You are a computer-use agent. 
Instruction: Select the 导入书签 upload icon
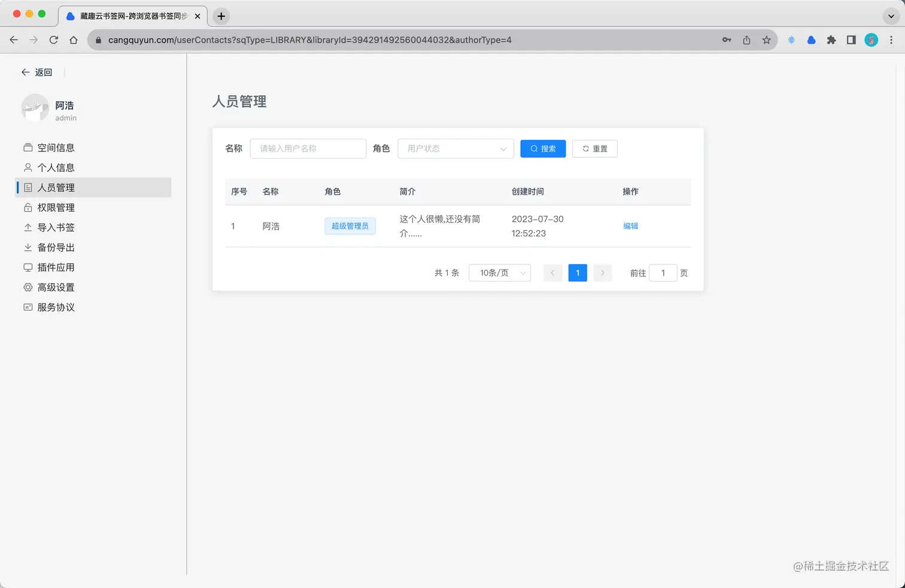[28, 227]
